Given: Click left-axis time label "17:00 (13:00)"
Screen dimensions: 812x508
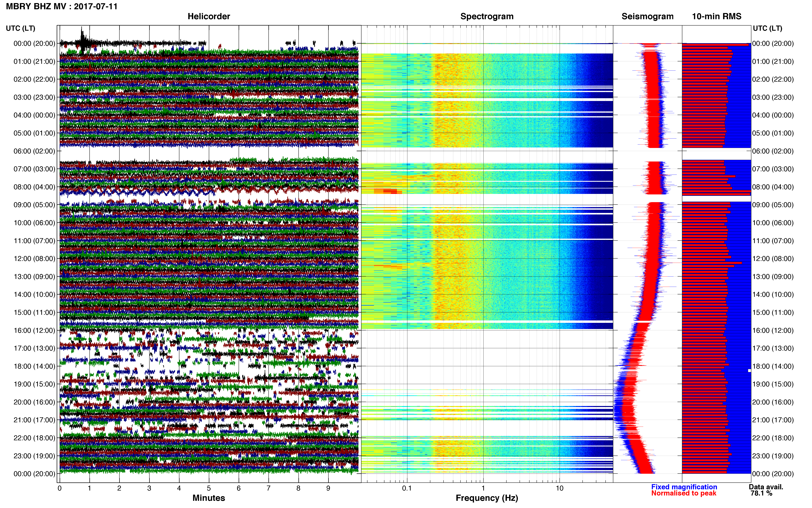Looking at the screenshot, I should [34, 348].
